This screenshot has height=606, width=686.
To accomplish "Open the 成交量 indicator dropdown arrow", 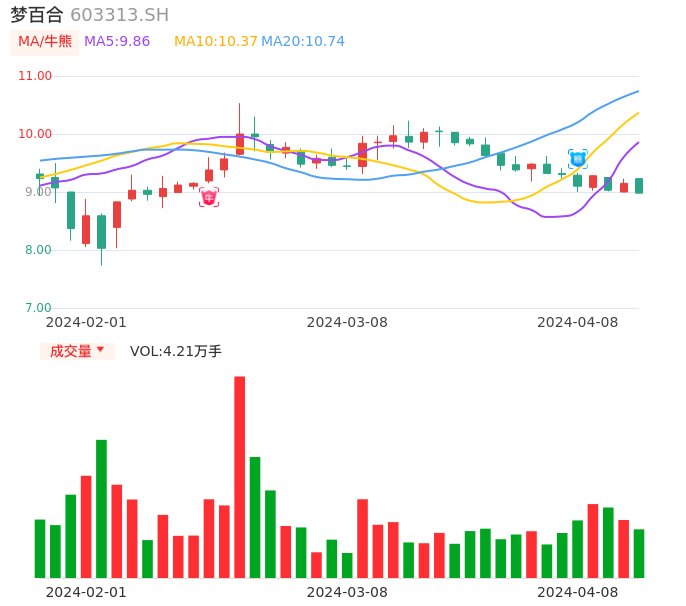I will click(100, 350).
